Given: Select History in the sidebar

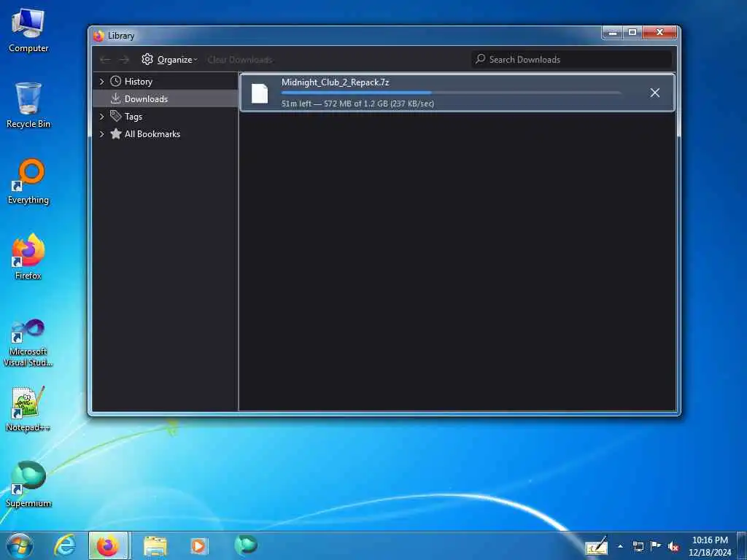Looking at the screenshot, I should point(165,82).
